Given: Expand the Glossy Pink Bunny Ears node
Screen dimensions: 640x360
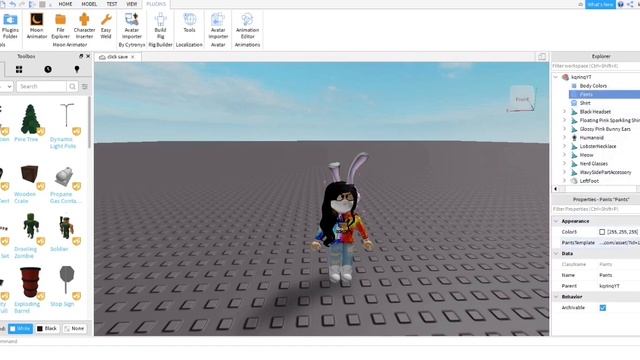Looking at the screenshot, I should [564, 129].
